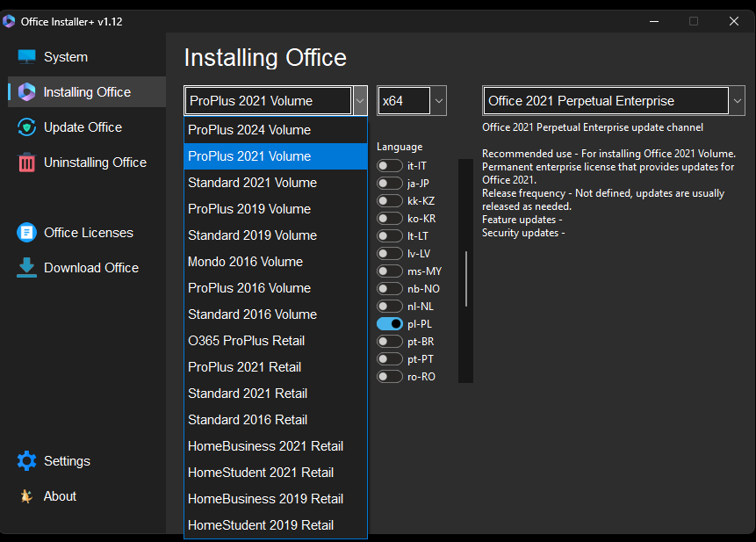Toggle the nb-NO language switch

pos(390,289)
